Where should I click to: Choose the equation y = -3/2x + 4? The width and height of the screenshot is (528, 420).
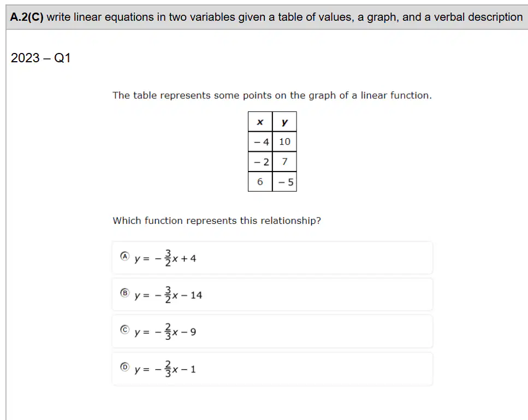point(165,258)
